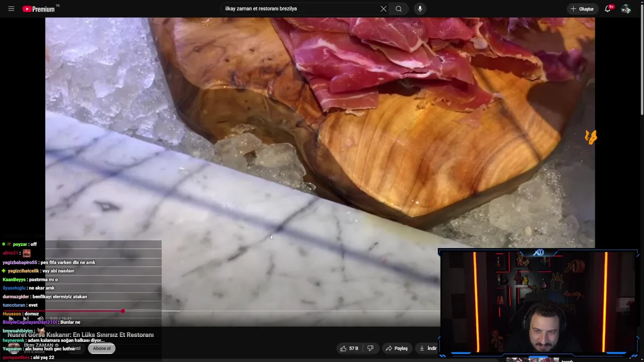Viewport: 644px width, 362px height.
Task: Toggle play on the video player
Action: 11,319
